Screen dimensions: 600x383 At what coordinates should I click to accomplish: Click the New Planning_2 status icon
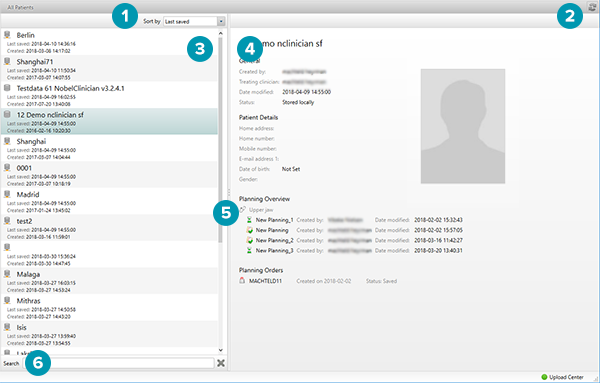(249, 240)
